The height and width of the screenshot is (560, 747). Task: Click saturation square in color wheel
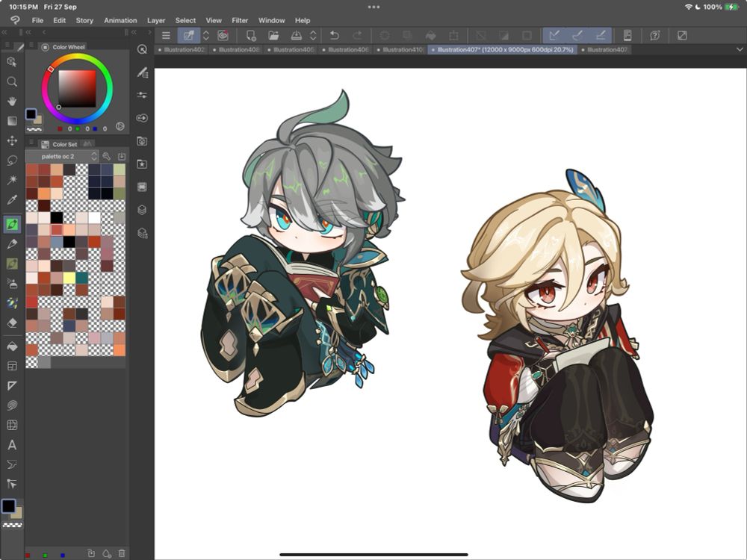click(77, 89)
